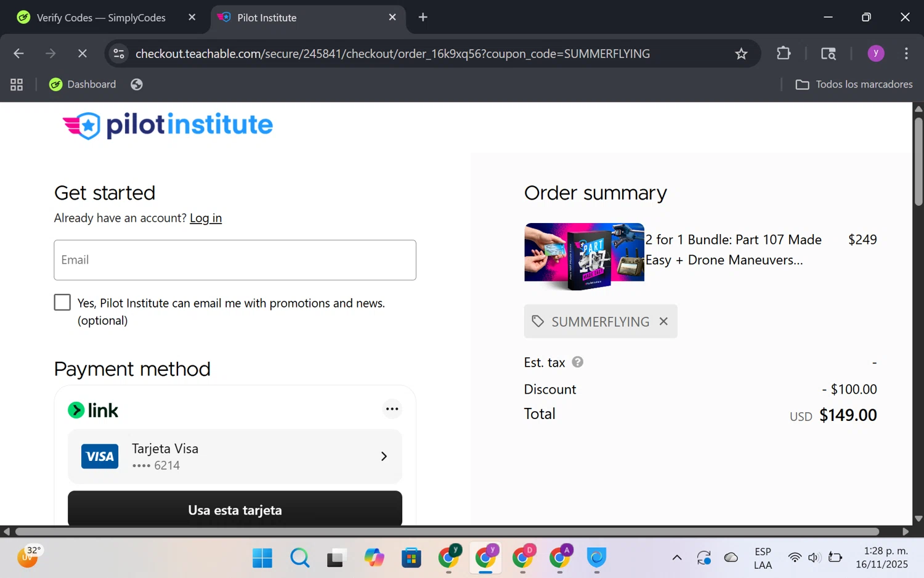Image resolution: width=924 pixels, height=578 pixels.
Task: Click the Visa card logo
Action: click(x=100, y=457)
